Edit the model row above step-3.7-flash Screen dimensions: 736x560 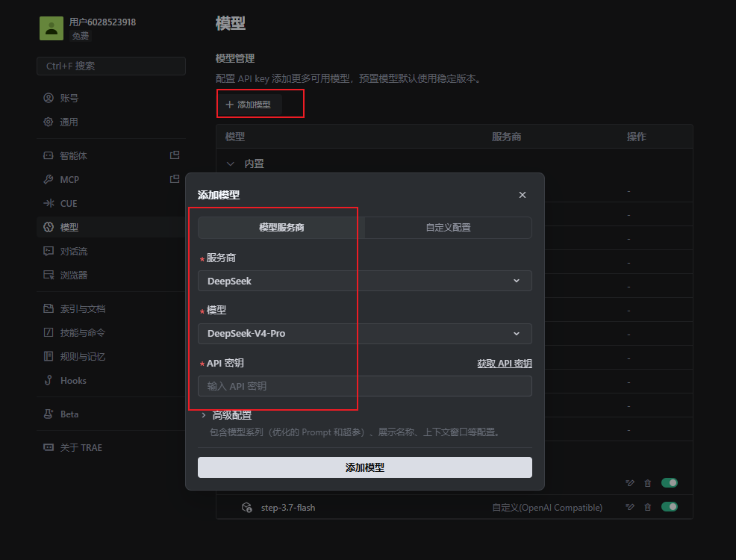[x=630, y=483]
